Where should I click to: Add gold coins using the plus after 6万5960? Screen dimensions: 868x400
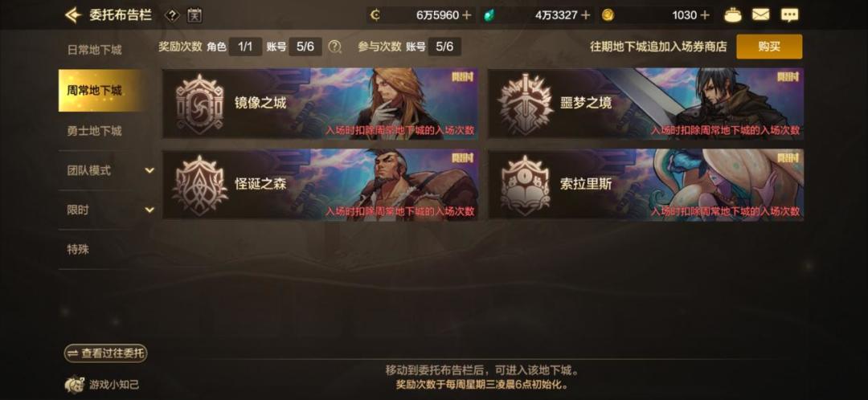(x=467, y=15)
